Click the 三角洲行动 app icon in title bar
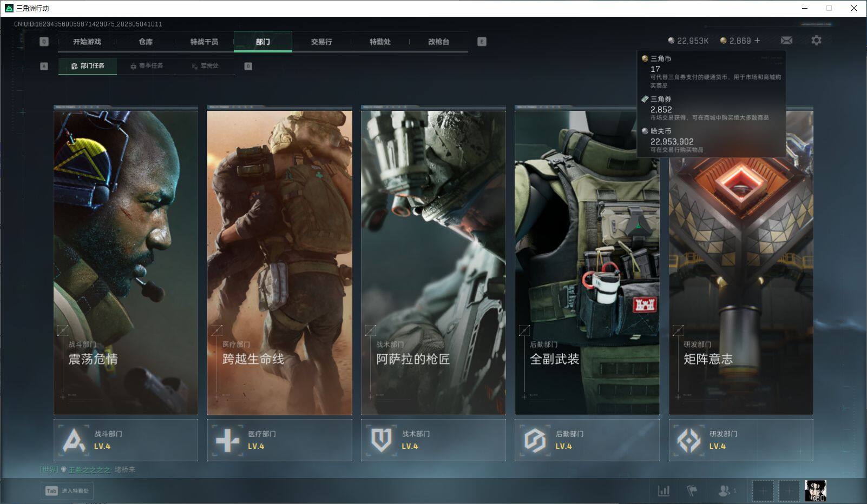 point(9,8)
